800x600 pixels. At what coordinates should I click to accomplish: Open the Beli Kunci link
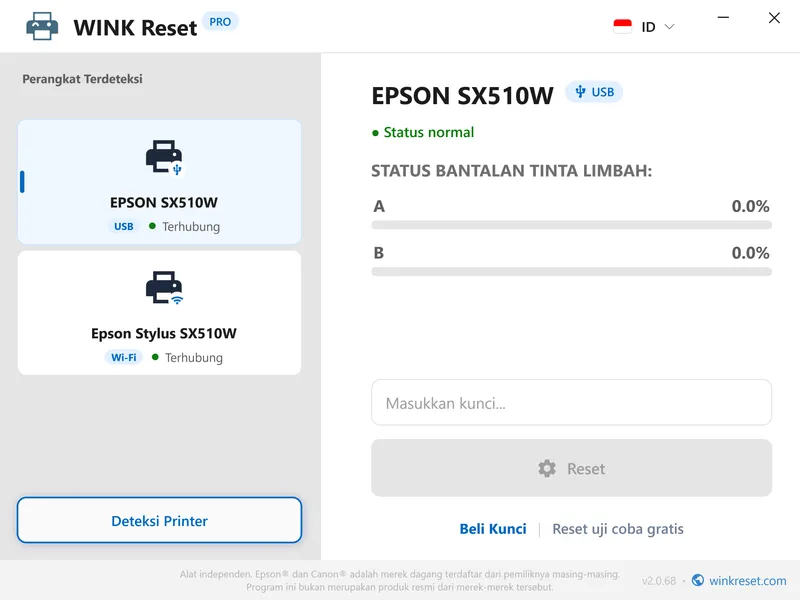[x=493, y=529]
